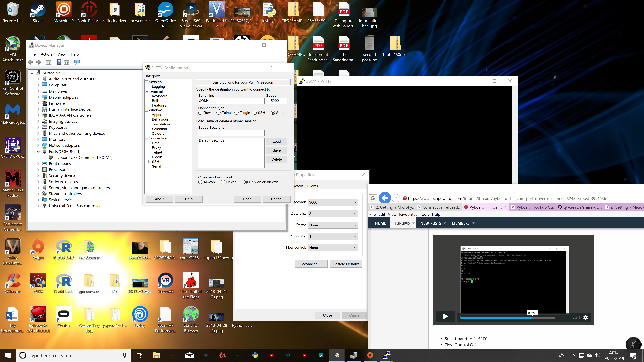This screenshot has width=644, height=362.
Task: Click Saved Sessions name field
Action: tap(231, 133)
